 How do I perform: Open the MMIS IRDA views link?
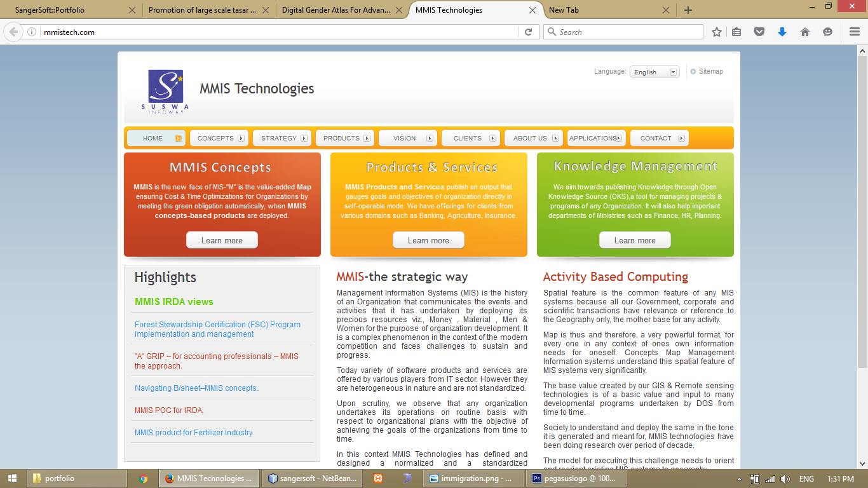(174, 302)
